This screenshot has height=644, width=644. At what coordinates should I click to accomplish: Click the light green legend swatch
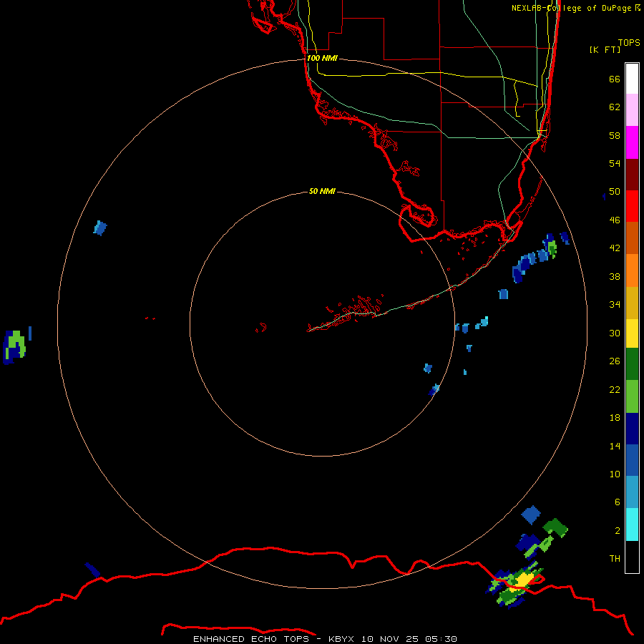point(632,396)
